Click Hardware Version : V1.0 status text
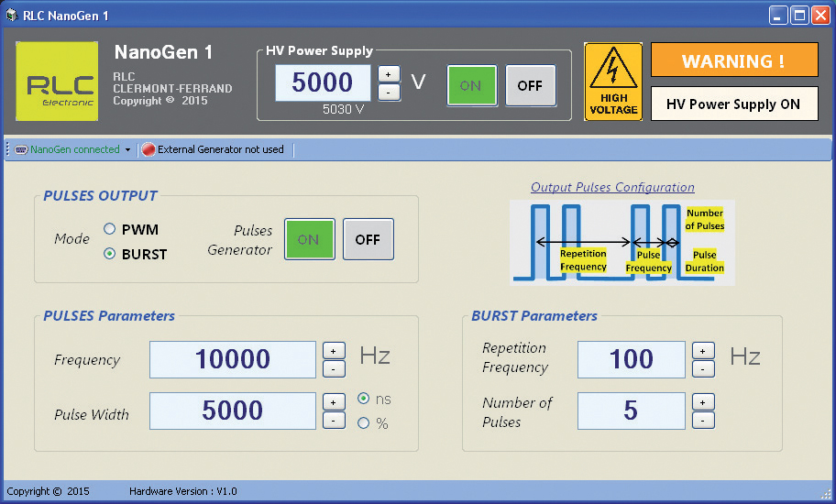 click(x=183, y=491)
